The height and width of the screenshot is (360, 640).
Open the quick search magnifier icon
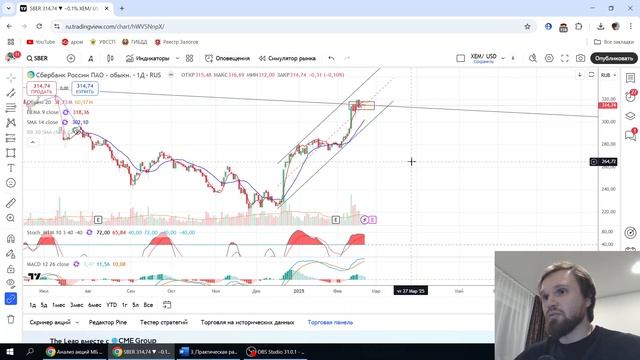[533, 58]
